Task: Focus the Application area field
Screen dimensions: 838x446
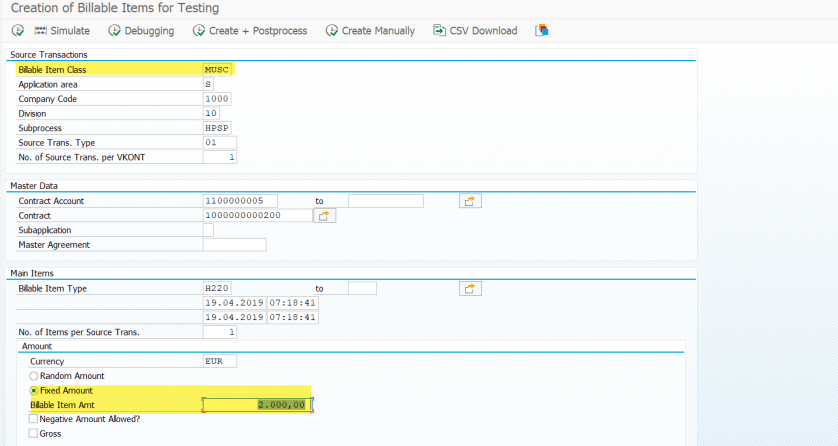Action: coord(208,84)
